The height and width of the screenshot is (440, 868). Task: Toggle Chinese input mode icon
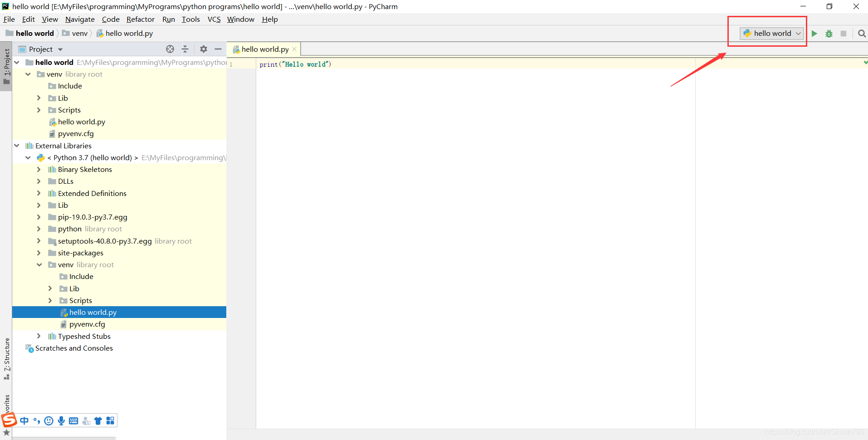[x=24, y=421]
